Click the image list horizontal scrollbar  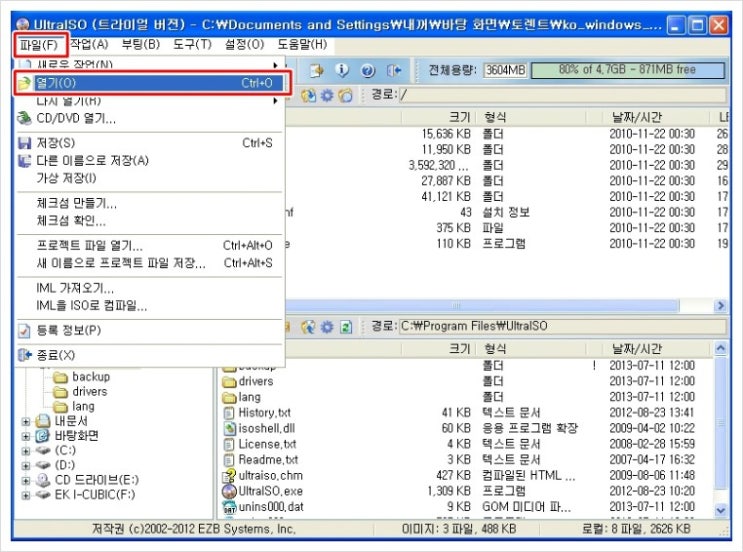pyautogui.click(x=482, y=306)
